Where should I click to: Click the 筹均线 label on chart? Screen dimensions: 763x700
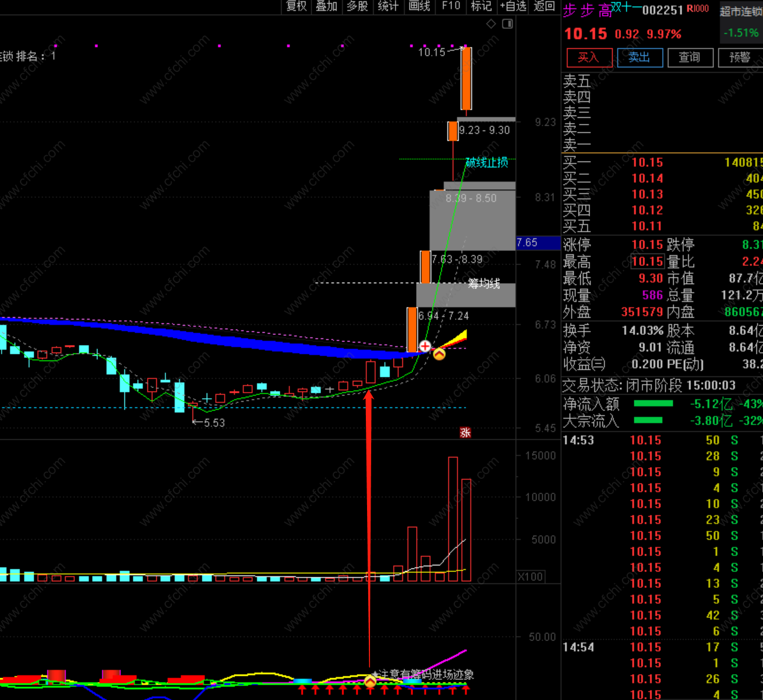click(484, 284)
